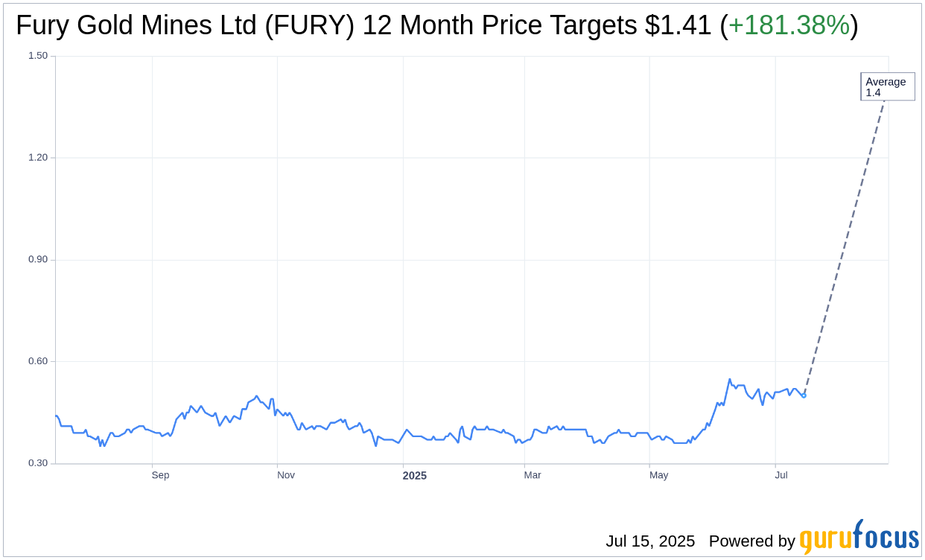
Task: Click the current price endpoint marker
Action: point(804,395)
